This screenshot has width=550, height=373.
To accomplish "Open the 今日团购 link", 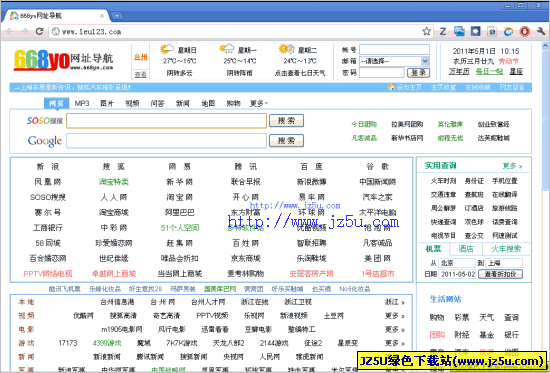I will (x=364, y=124).
